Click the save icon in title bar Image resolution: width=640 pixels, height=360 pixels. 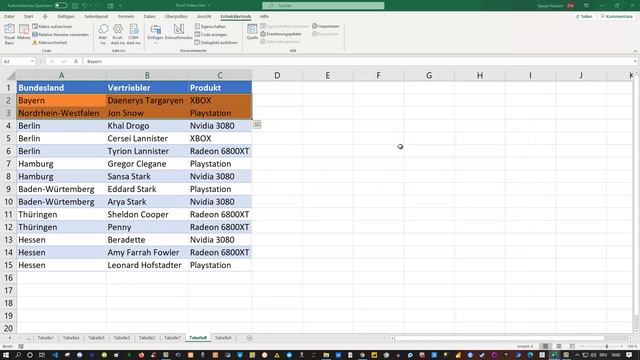tap(75, 6)
